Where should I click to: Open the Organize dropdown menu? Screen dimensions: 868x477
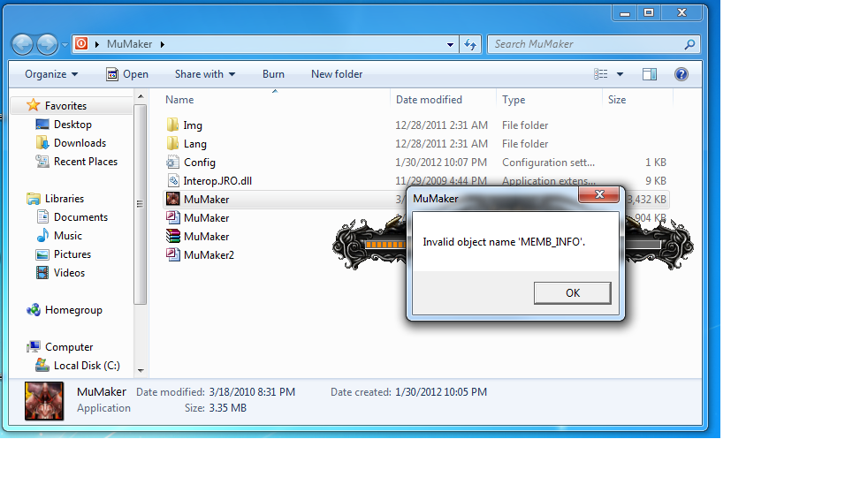[x=51, y=74]
